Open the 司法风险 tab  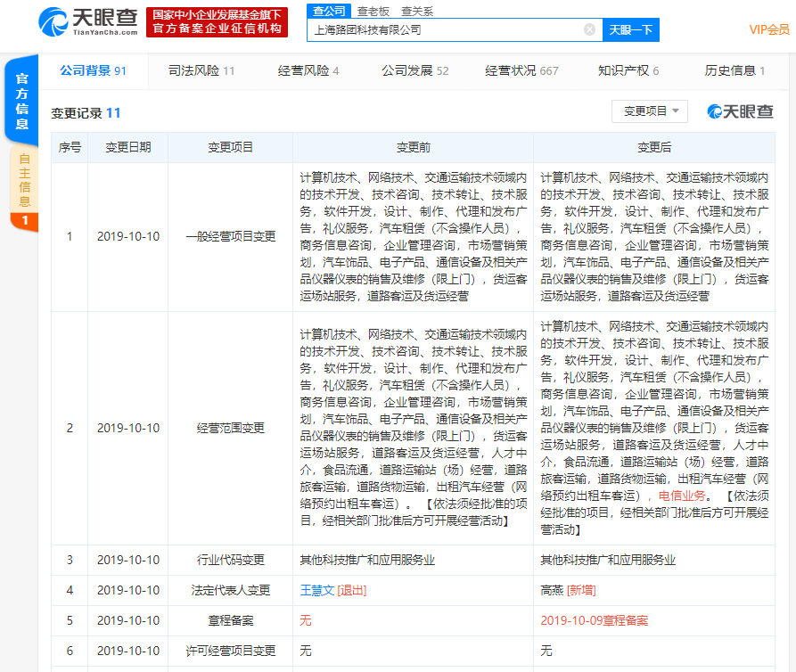pos(201,70)
